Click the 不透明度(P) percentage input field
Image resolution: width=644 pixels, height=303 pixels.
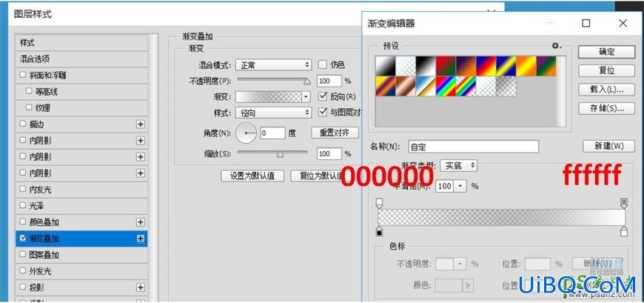pos(329,81)
